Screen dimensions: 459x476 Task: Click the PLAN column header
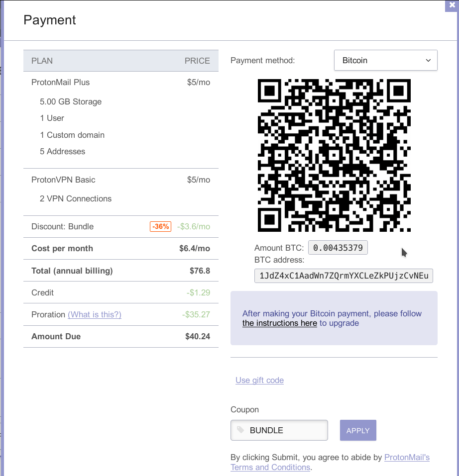click(x=42, y=61)
